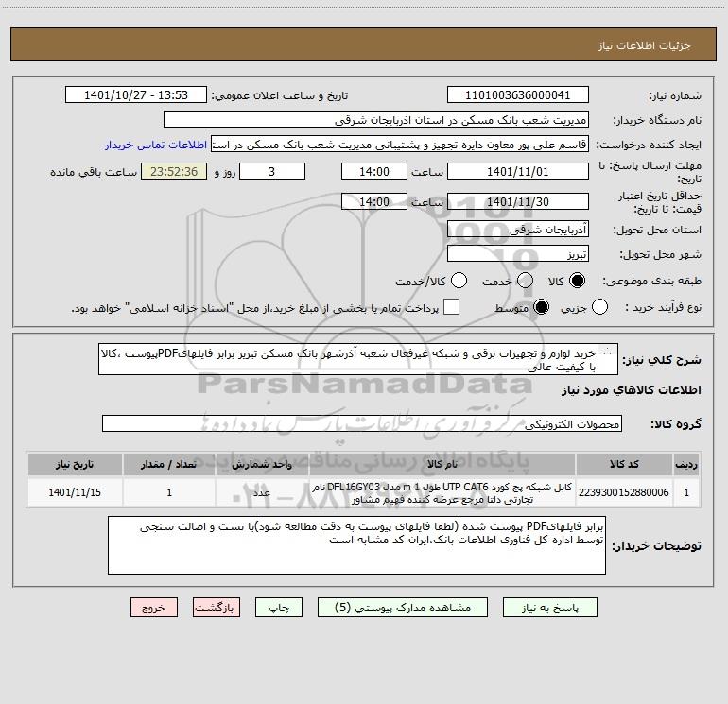Click response deadline date 1401/11/01
The image size is (728, 704).
pos(518,171)
